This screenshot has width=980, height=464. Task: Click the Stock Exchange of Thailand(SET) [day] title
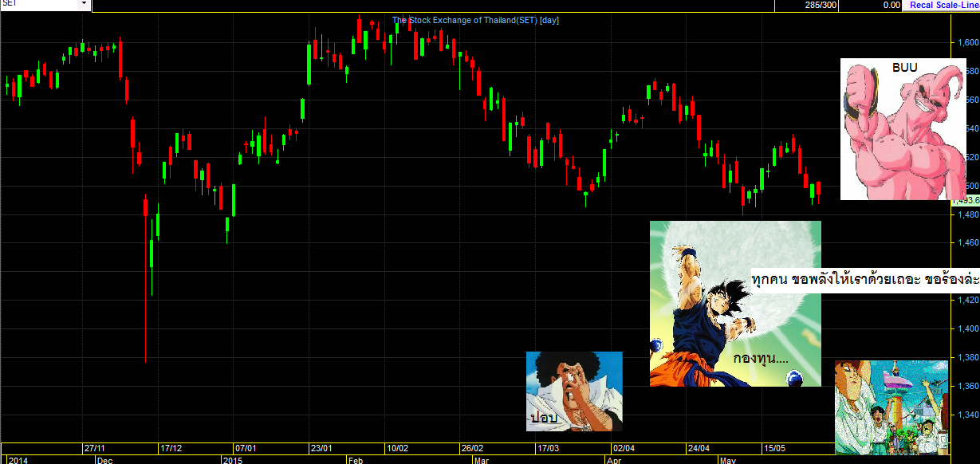[x=475, y=20]
